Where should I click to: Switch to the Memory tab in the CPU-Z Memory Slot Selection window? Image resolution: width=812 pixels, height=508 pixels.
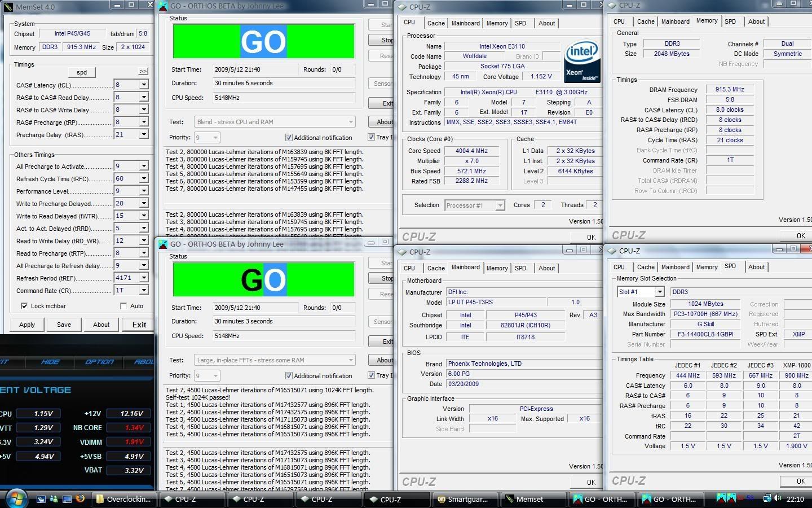coord(707,267)
